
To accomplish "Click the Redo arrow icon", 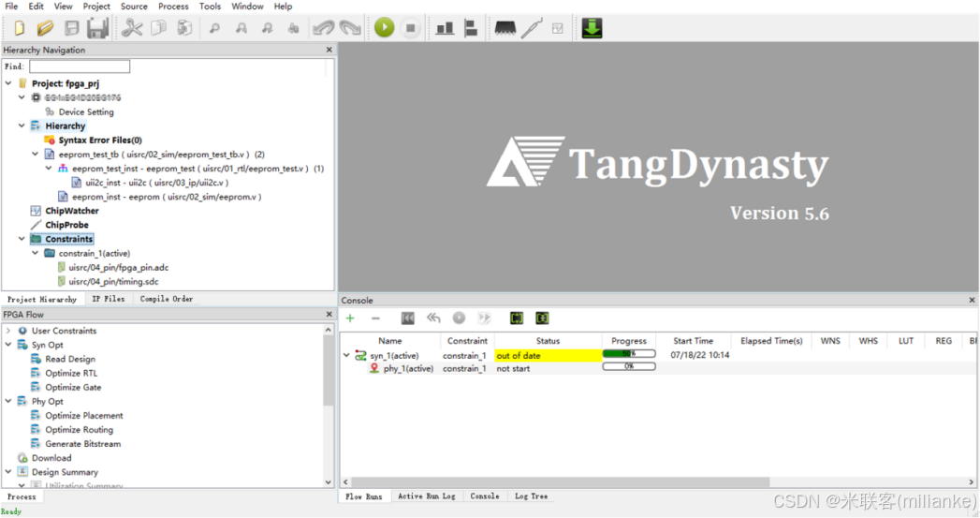I will (350, 28).
